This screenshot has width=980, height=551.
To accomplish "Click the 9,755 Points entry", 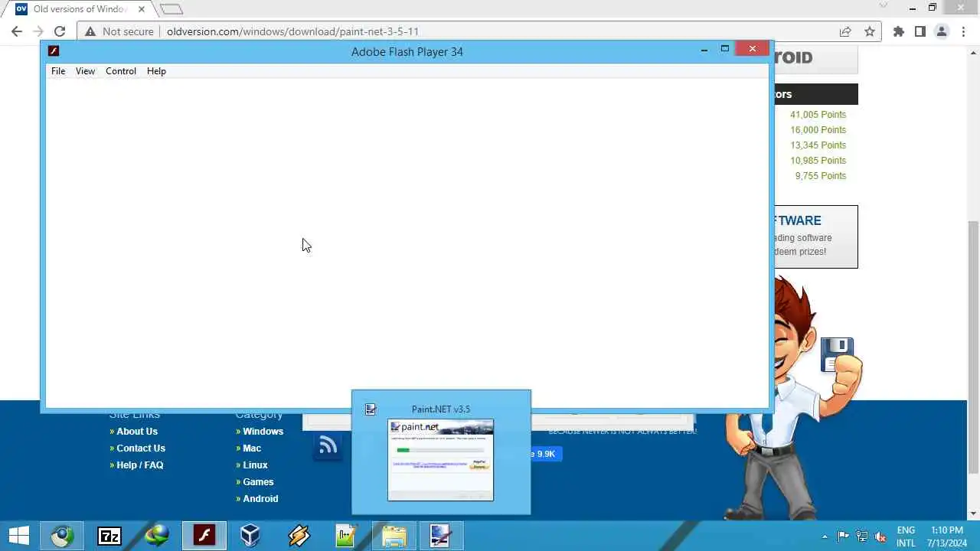I will pos(820,176).
